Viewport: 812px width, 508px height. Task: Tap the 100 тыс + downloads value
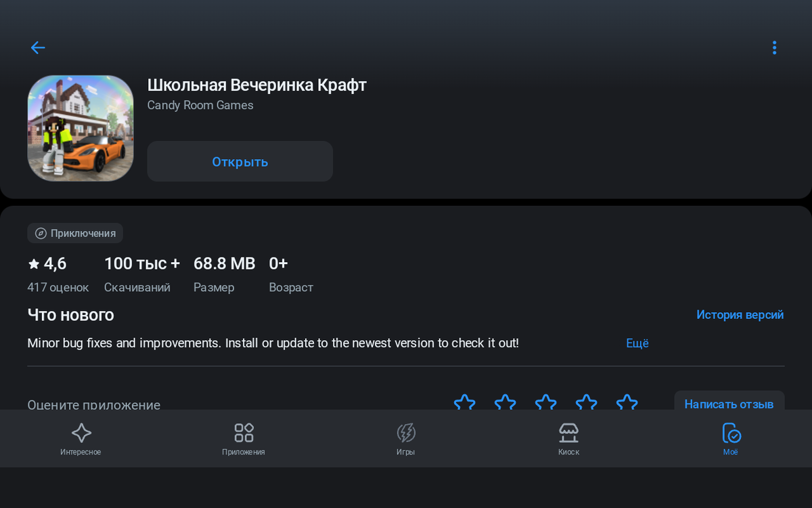click(x=142, y=263)
